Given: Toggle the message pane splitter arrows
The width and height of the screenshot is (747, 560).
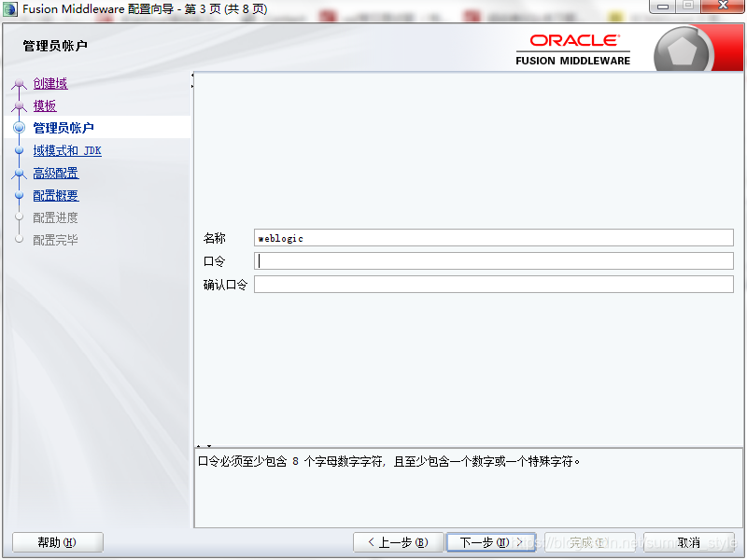Looking at the screenshot, I should pos(204,446).
